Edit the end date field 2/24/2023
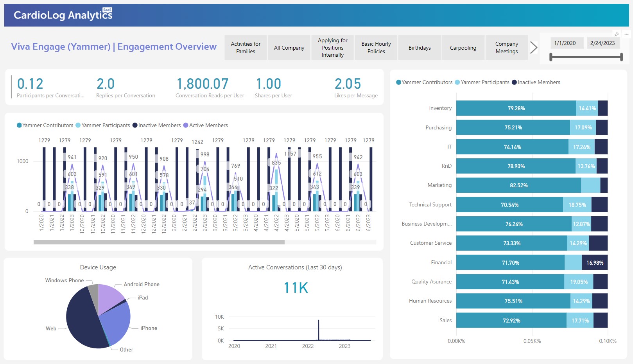The height and width of the screenshot is (364, 633). (603, 43)
